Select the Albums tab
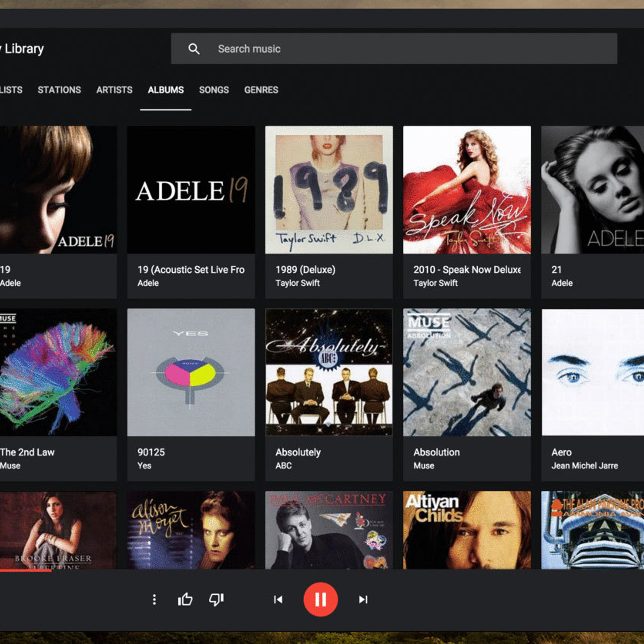644x644 pixels. coord(166,90)
